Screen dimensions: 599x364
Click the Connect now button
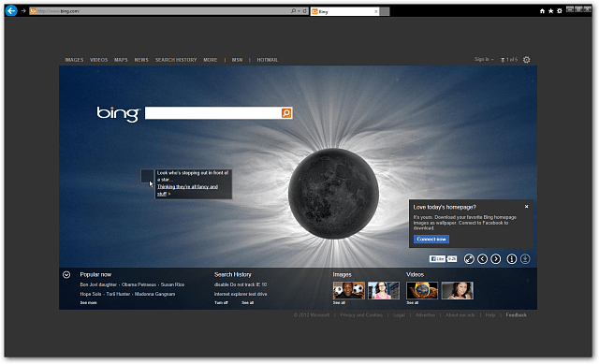pos(431,240)
